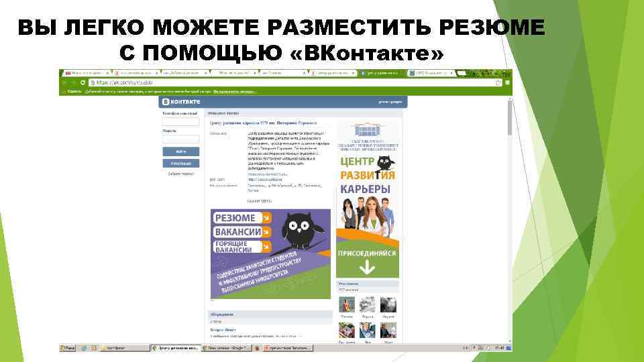Switch to the third browser tab
This screenshot has height=362, width=644.
click(x=184, y=73)
